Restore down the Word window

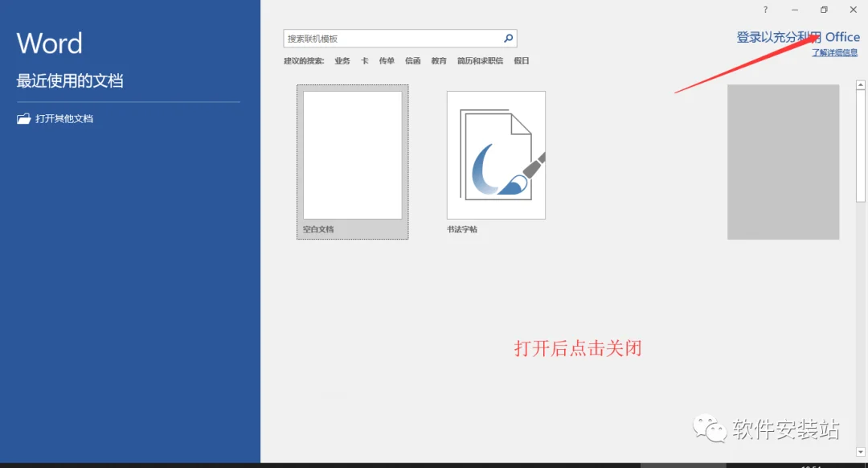tap(824, 10)
